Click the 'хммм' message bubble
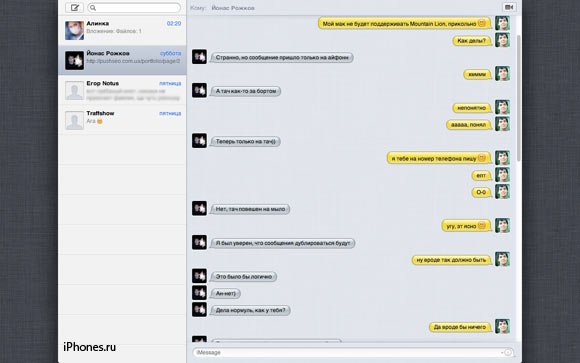The height and width of the screenshot is (363, 580). point(477,74)
